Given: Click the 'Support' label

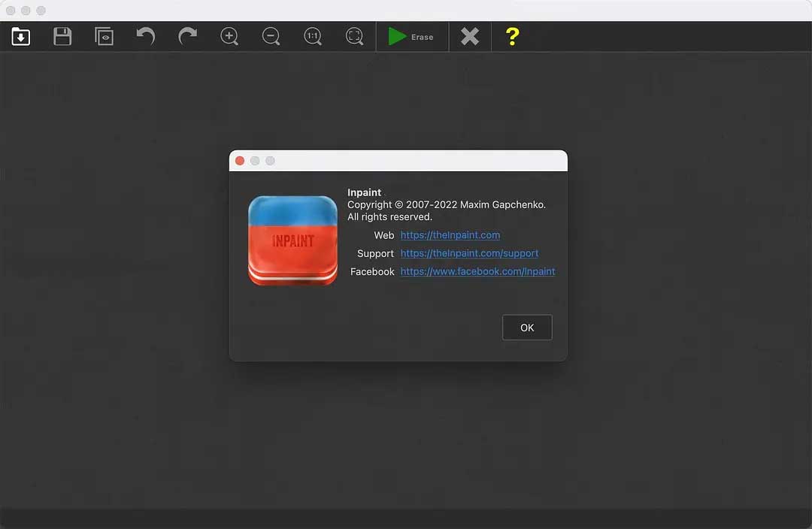Looking at the screenshot, I should (x=375, y=254).
